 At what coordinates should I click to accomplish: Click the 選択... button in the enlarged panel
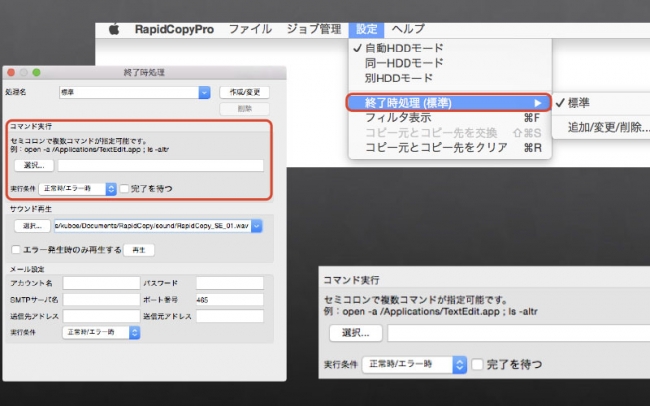pyautogui.click(x=356, y=333)
